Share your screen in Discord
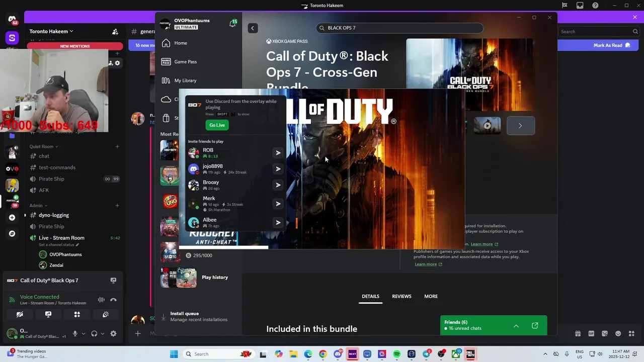 (48, 315)
